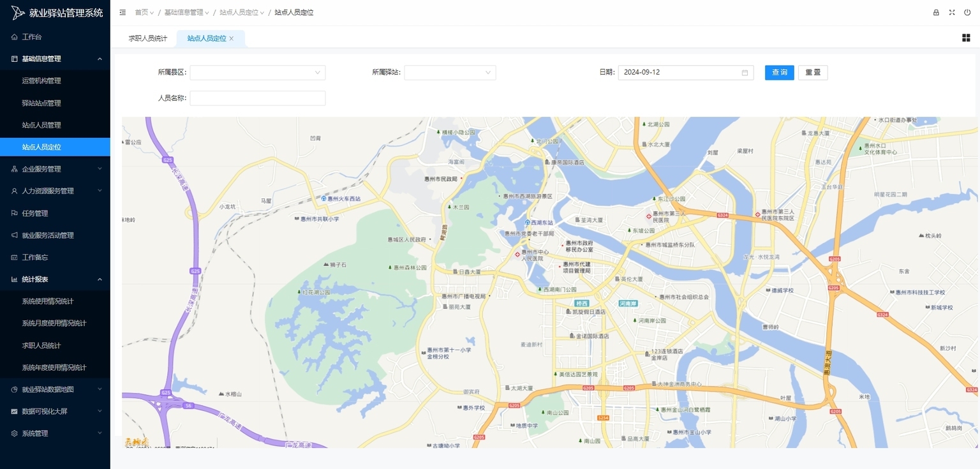
Task: Click the gear icon beside 系统管理
Action: [15, 433]
